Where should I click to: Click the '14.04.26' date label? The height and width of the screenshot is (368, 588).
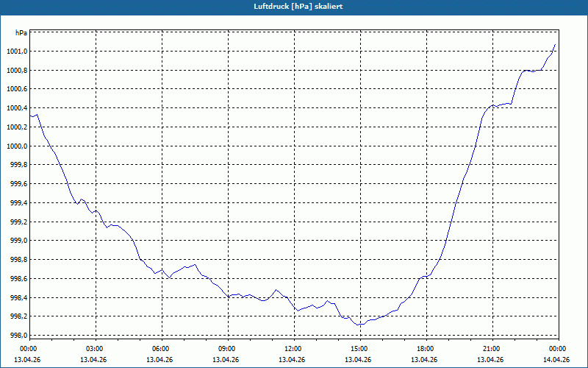point(556,360)
